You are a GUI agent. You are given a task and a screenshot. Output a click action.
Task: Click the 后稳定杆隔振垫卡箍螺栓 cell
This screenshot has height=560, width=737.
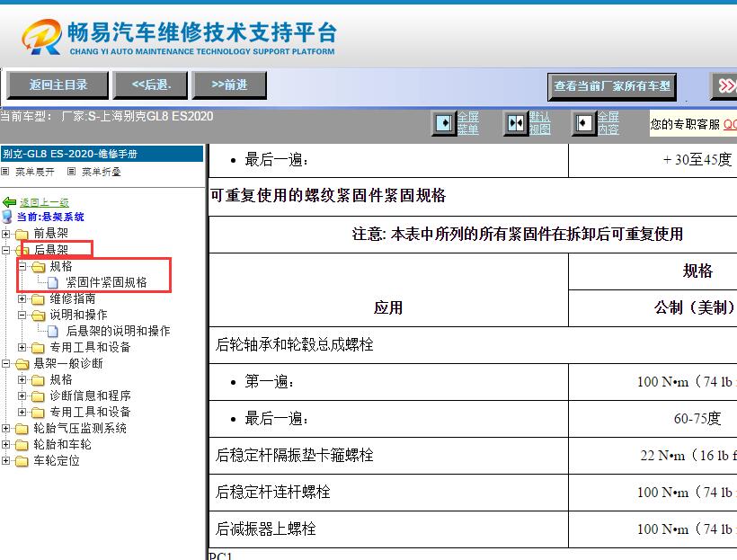point(388,456)
